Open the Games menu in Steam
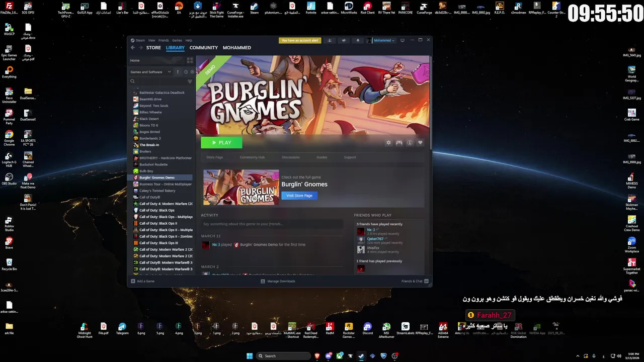The height and width of the screenshot is (362, 644). tap(177, 40)
